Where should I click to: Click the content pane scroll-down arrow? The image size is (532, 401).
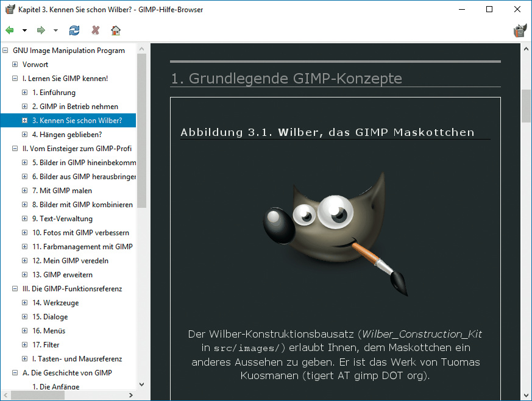[526, 396]
